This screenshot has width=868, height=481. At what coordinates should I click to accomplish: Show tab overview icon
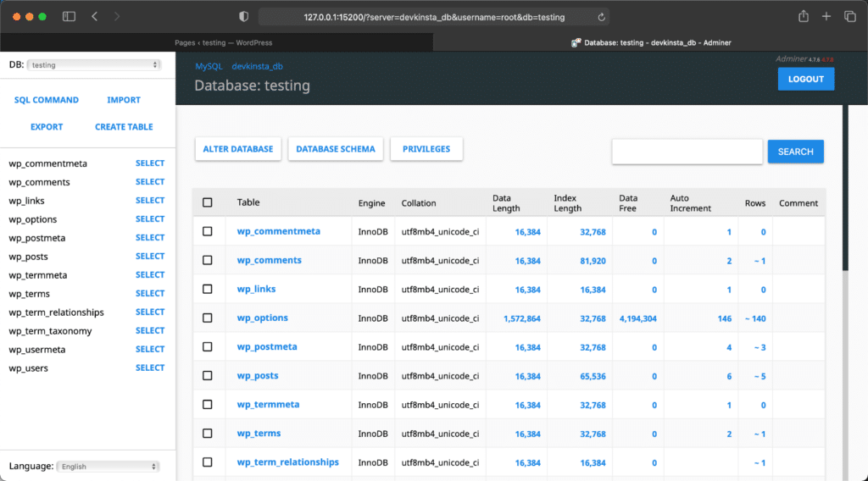click(849, 16)
